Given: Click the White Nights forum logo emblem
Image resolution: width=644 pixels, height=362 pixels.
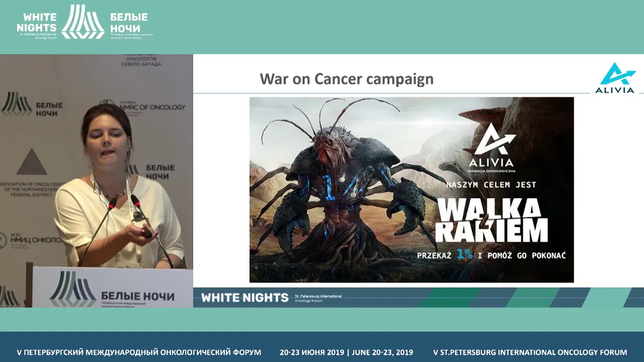Looking at the screenshot, I should pos(83,22).
